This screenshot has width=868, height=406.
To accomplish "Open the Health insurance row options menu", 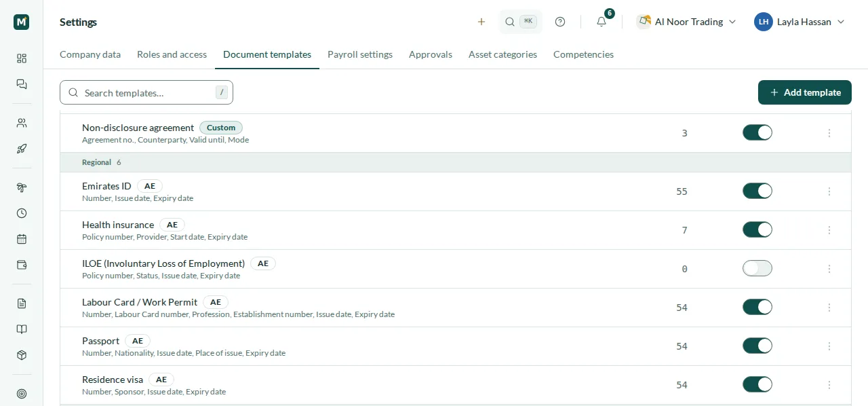I will [829, 230].
